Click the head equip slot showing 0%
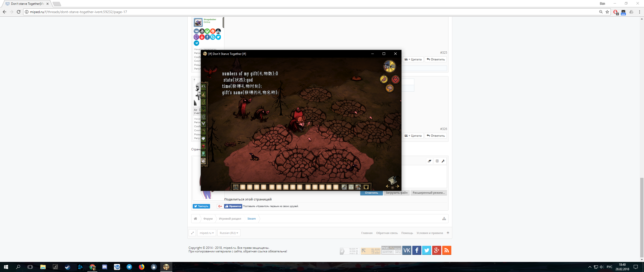Image resolution: width=644 pixels, height=272 pixels. tap(358, 187)
